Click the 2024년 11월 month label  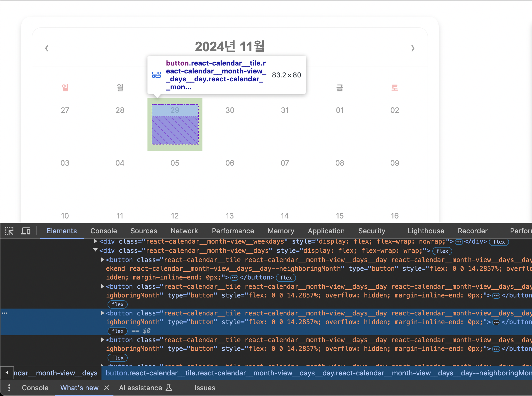[x=230, y=47]
